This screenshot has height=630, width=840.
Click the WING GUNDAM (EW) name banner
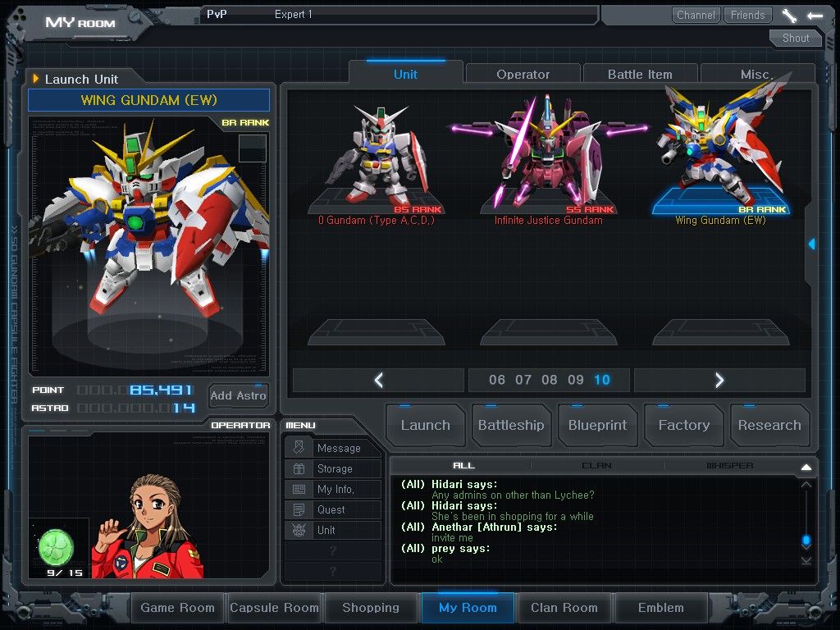(149, 100)
